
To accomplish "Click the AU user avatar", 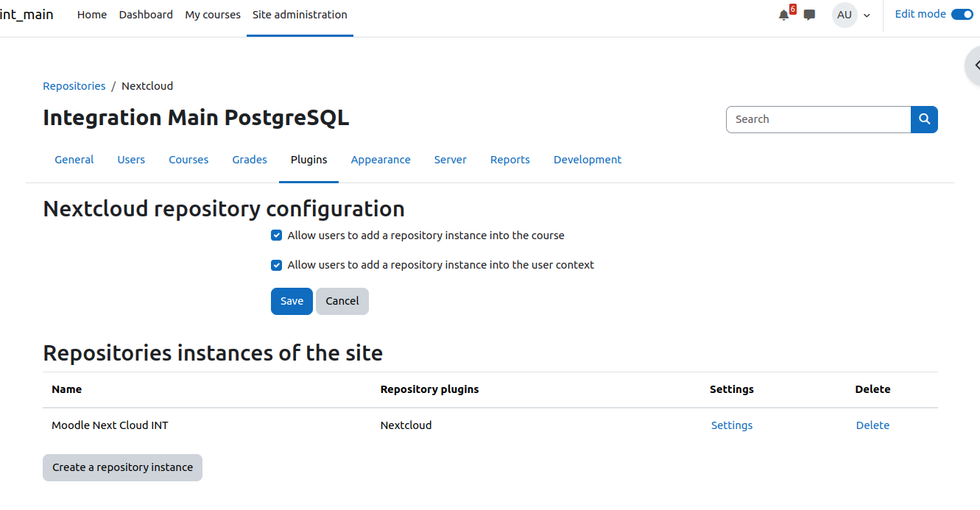I will [845, 15].
